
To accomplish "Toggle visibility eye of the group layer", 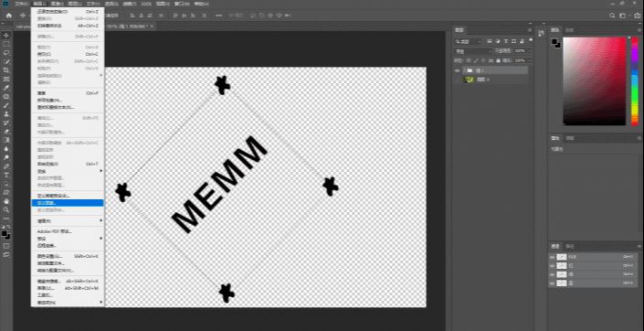I will point(457,70).
